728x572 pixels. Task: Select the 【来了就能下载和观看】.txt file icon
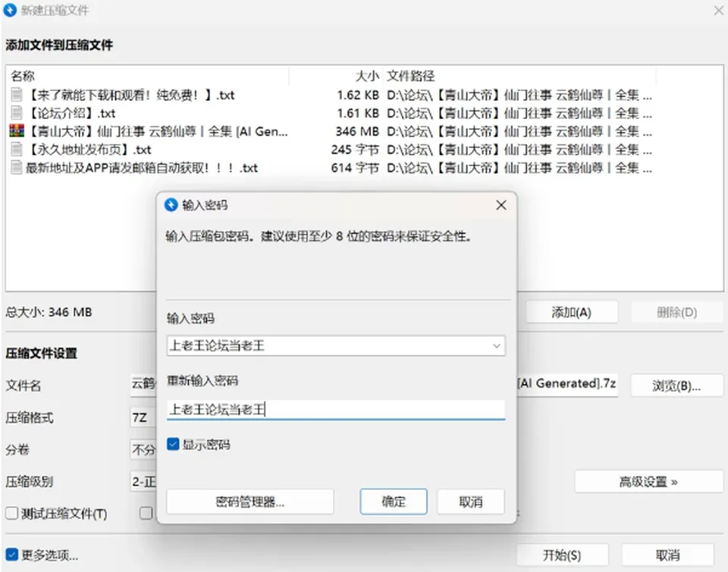(16, 95)
